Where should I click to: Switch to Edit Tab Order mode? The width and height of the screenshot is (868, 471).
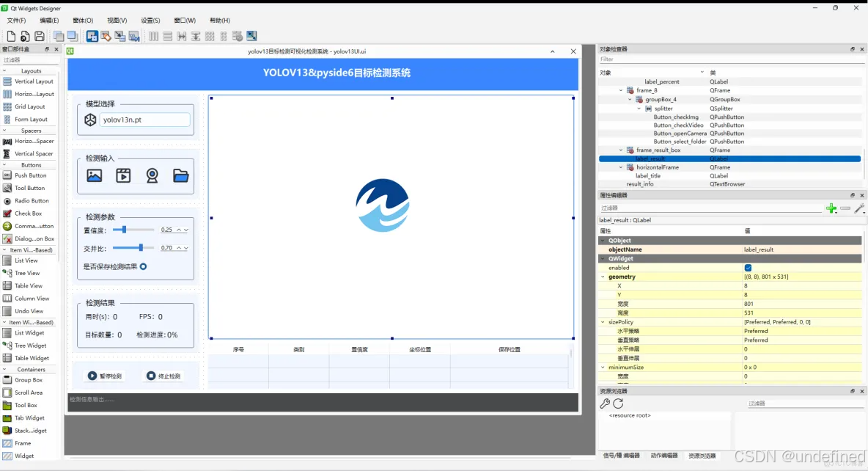click(x=134, y=36)
